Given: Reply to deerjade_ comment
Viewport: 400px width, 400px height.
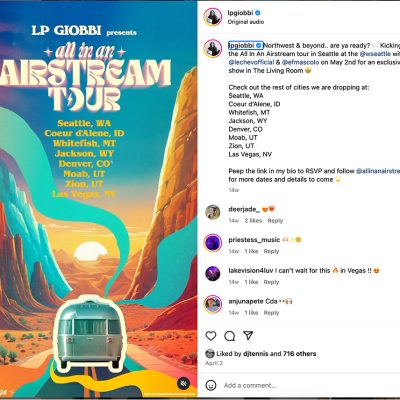Looking at the screenshot, I should click(275, 221).
